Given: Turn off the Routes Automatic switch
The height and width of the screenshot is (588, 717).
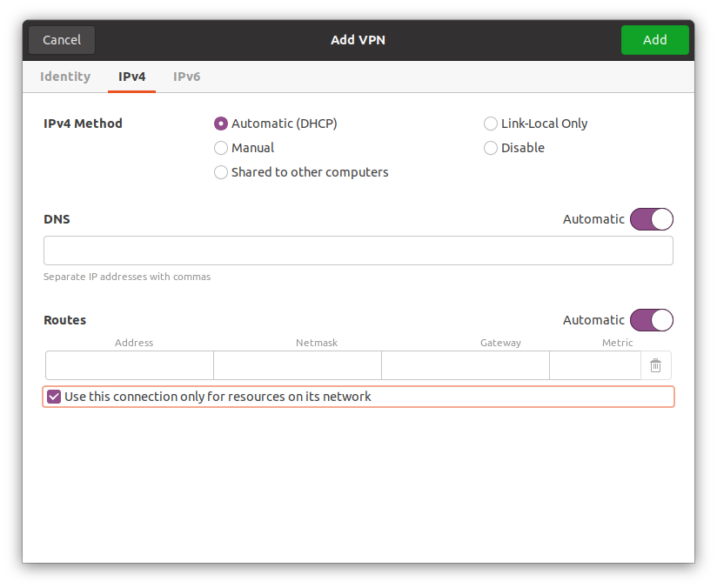Looking at the screenshot, I should 651,320.
